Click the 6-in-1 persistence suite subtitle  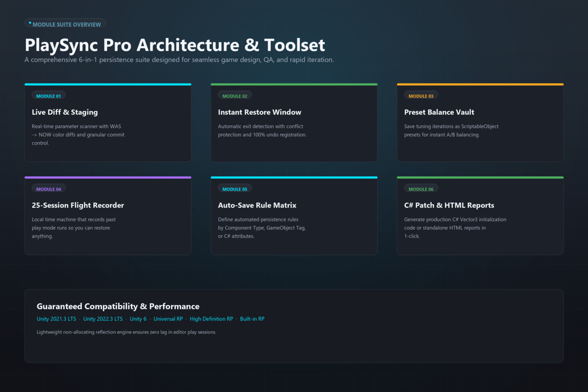179,60
